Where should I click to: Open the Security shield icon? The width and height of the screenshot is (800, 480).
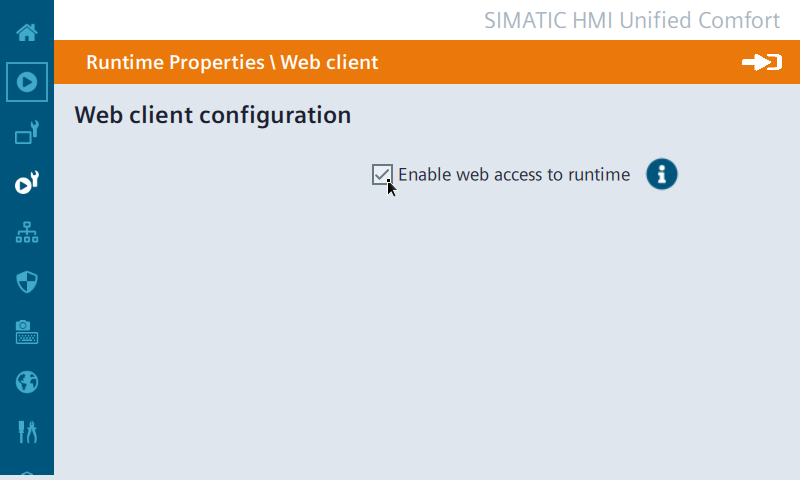pyautogui.click(x=27, y=281)
